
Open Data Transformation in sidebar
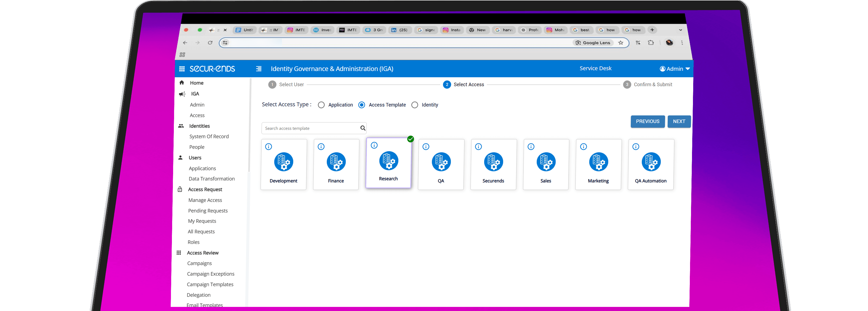tap(212, 179)
